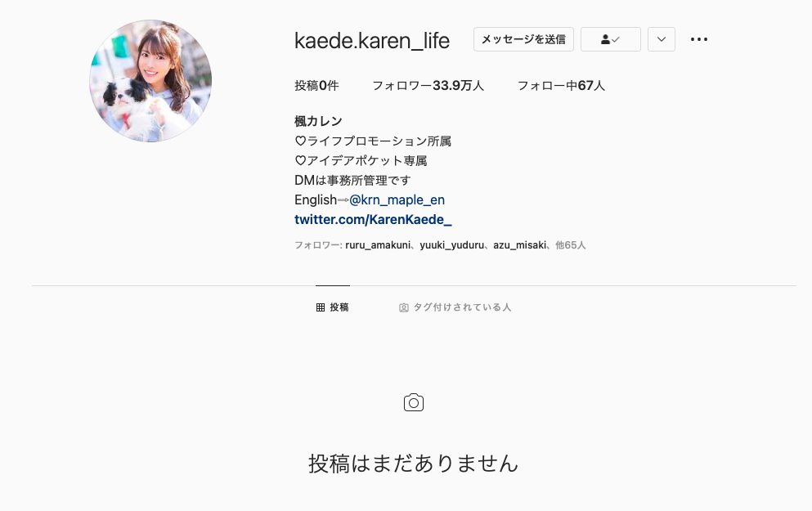The image size is (812, 511).
Task: Switch to タグ付けされている人 tab
Action: point(455,307)
